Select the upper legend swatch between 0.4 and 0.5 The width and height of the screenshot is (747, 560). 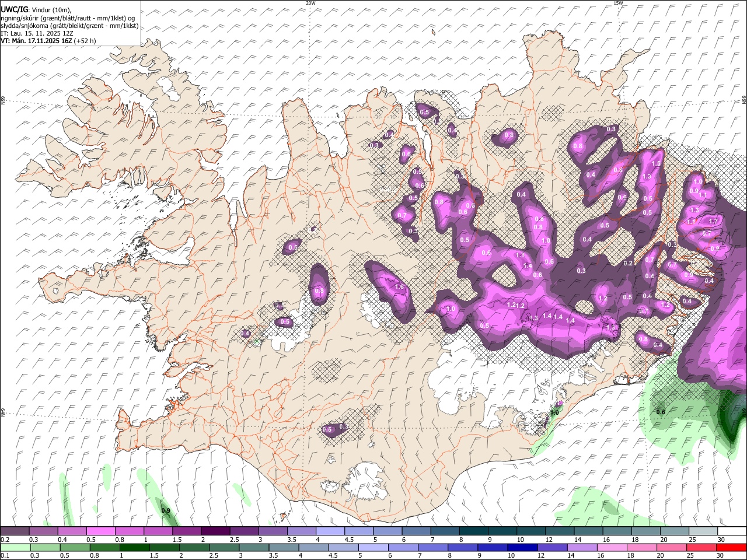[72, 531]
